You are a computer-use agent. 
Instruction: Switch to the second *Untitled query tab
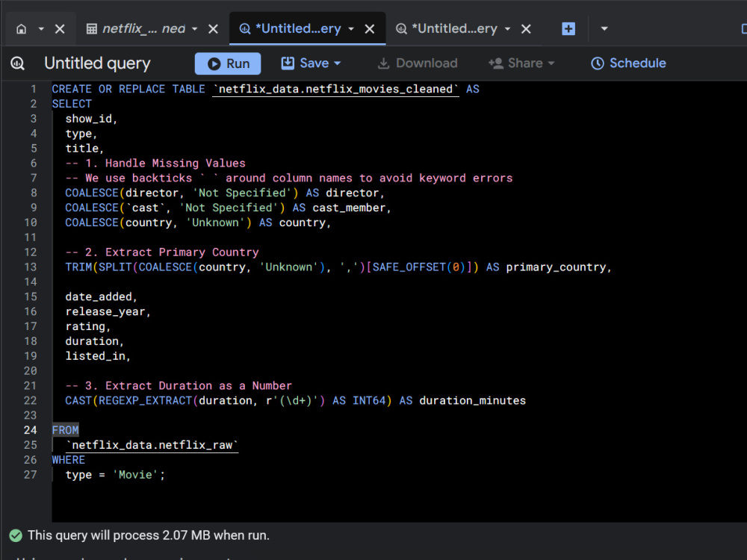coord(454,29)
